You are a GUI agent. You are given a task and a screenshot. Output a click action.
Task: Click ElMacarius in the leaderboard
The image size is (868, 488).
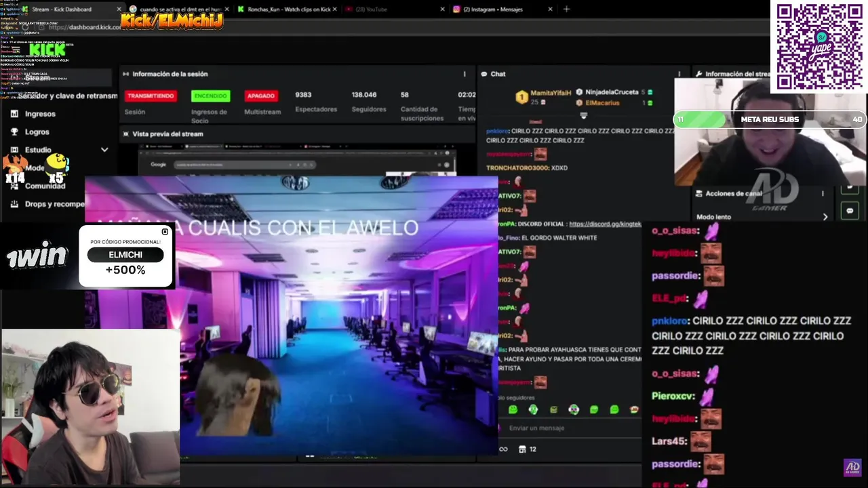coord(602,102)
